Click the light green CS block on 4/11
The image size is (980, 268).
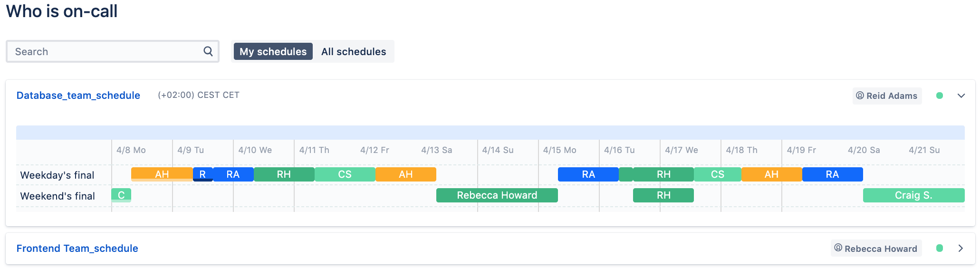click(x=345, y=174)
